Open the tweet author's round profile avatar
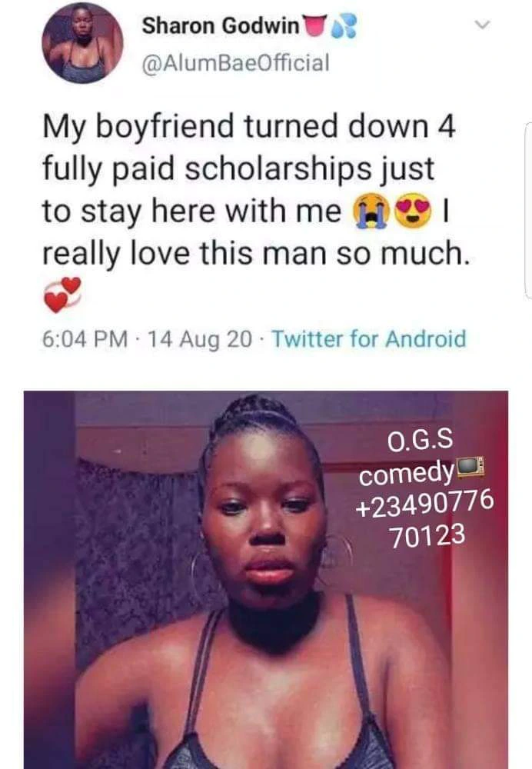 tap(82, 42)
